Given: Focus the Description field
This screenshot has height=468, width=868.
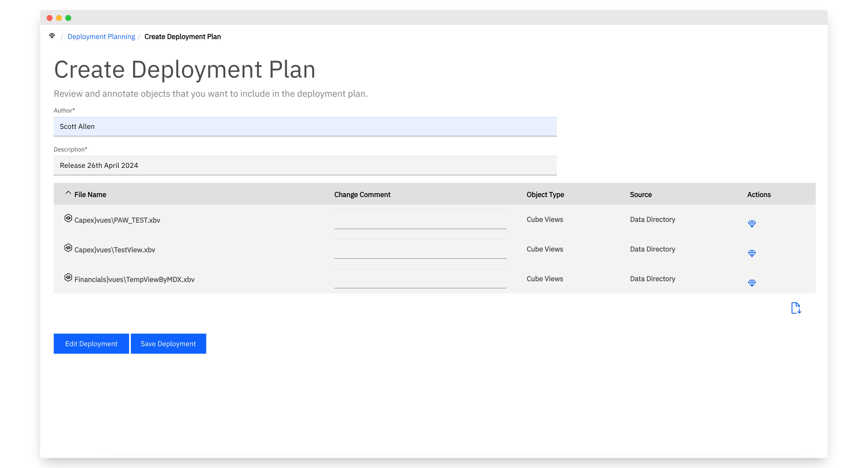Looking at the screenshot, I should pyautogui.click(x=305, y=166).
